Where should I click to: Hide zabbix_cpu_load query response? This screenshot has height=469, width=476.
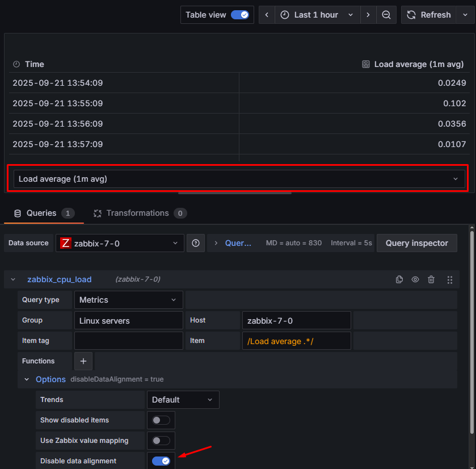coord(415,279)
